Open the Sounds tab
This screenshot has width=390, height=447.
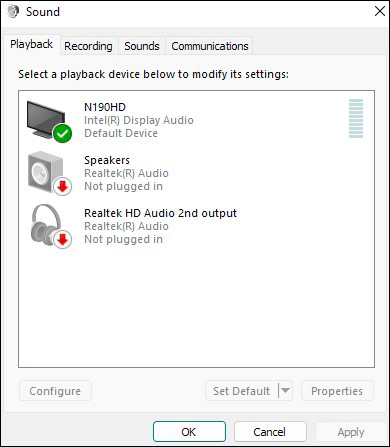pyautogui.click(x=142, y=46)
